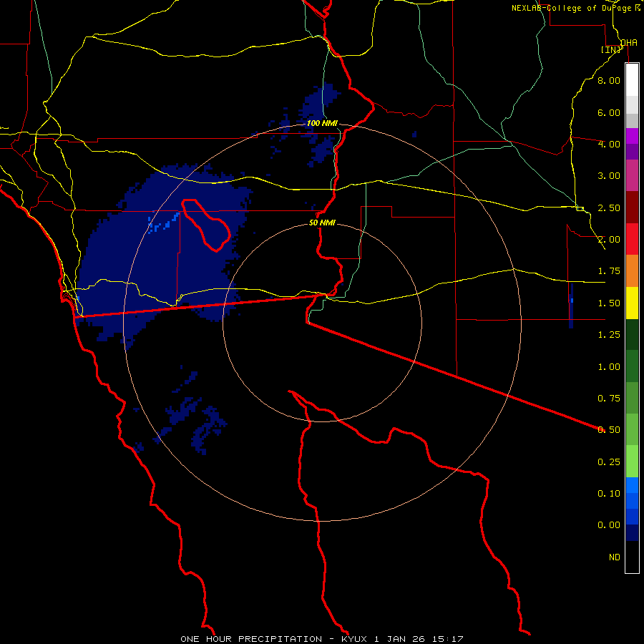The width and height of the screenshot is (644, 644).
Task: Click the 8.00 legend value
Action: pos(609,80)
